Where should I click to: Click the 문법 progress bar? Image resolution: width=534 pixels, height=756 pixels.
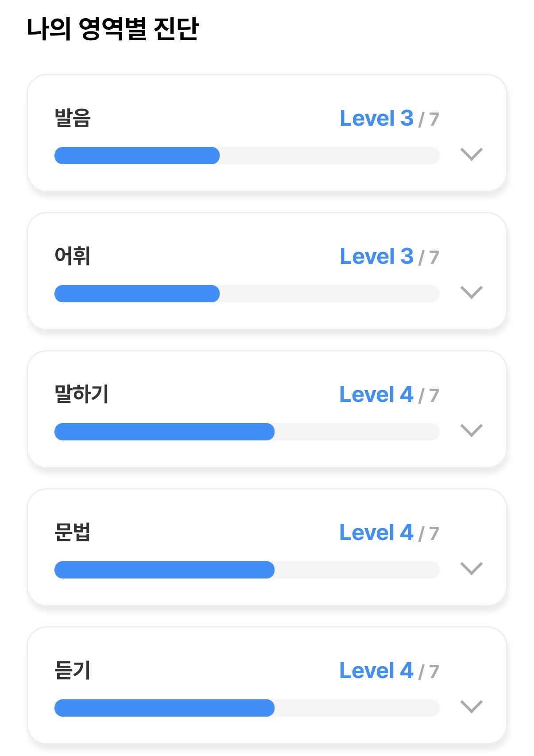pos(247,570)
